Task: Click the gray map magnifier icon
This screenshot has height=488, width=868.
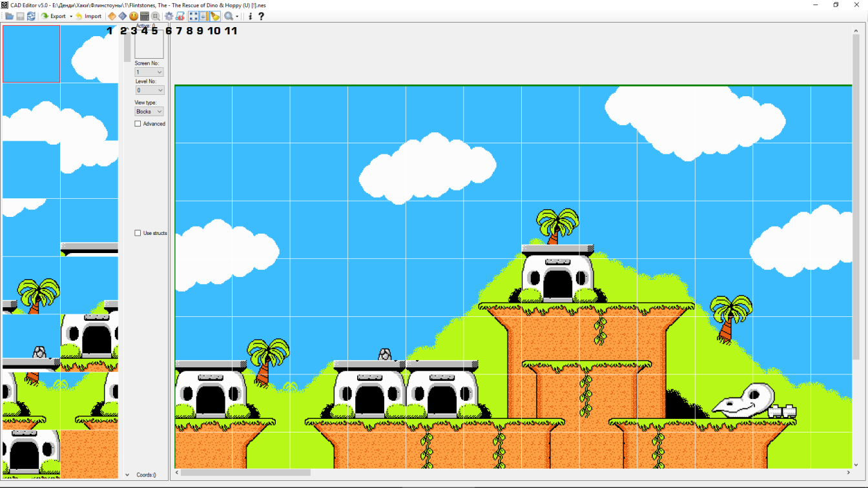Action: 156,16
